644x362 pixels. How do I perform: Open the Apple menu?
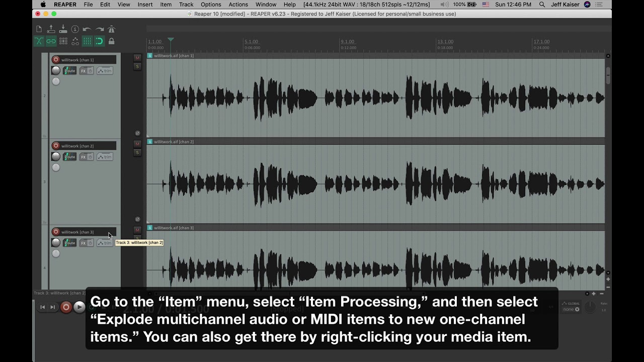(x=43, y=5)
